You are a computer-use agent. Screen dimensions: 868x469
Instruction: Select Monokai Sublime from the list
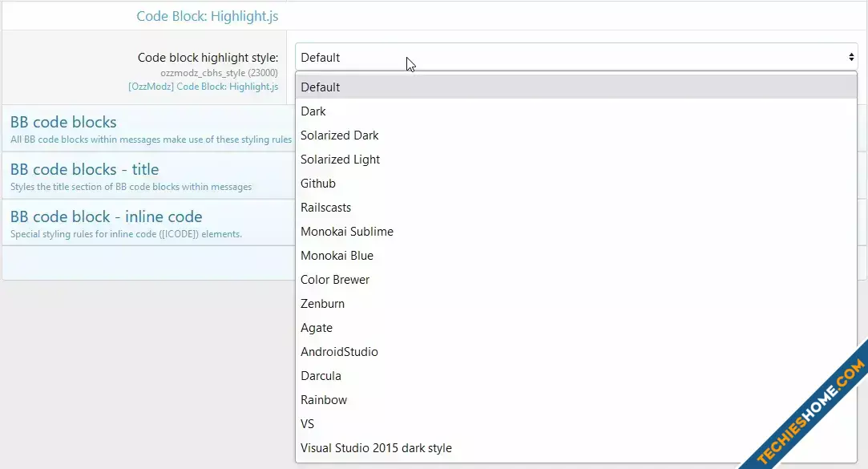[576, 232]
